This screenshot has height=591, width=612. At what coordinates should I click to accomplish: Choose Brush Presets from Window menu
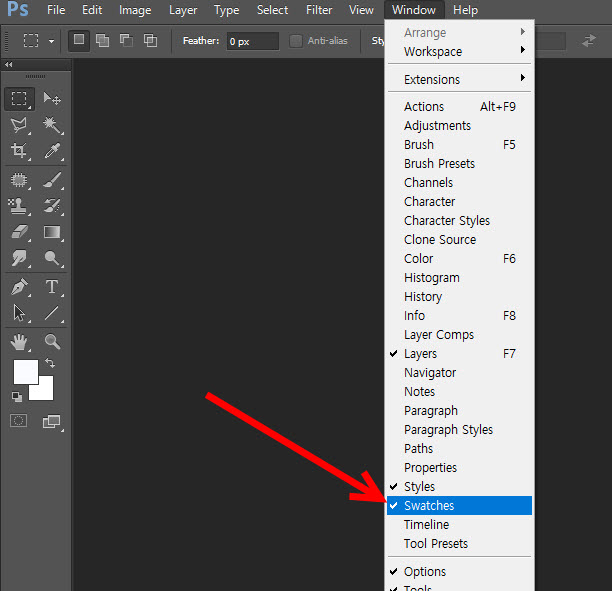tap(459, 164)
